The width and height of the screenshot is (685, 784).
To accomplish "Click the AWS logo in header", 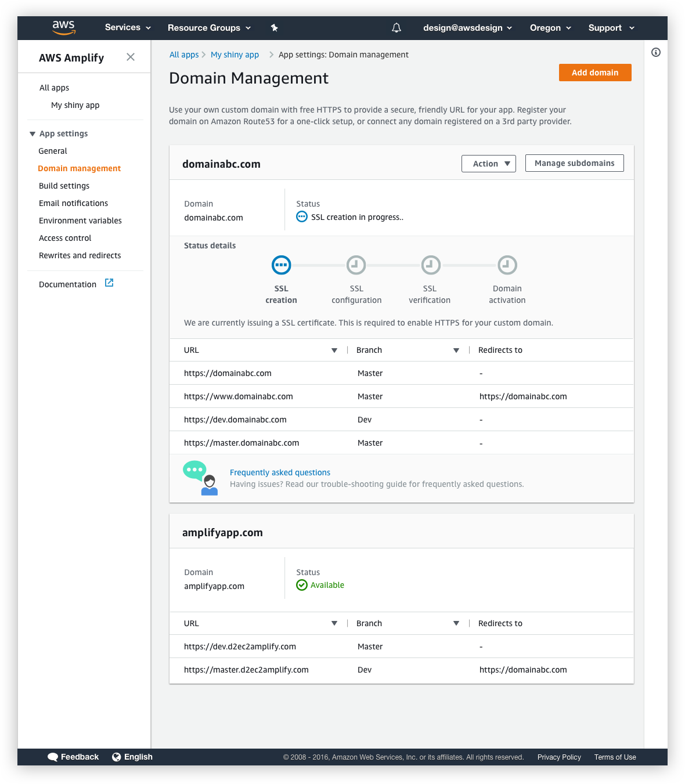I will [64, 27].
